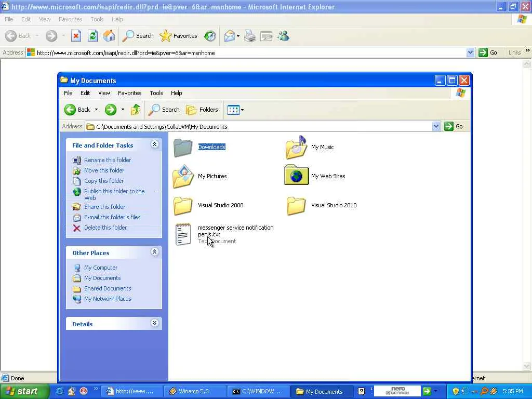Open Favorites in Internet Explorer toolbar
Image resolution: width=532 pixels, height=399 pixels.
179,36
